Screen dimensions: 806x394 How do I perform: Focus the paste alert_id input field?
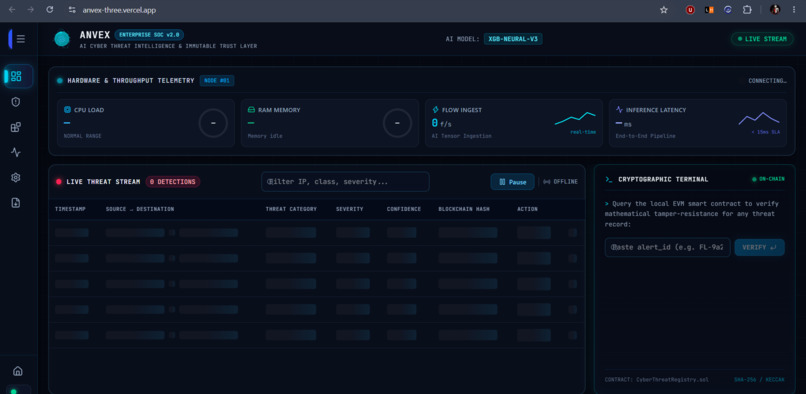pyautogui.click(x=668, y=247)
